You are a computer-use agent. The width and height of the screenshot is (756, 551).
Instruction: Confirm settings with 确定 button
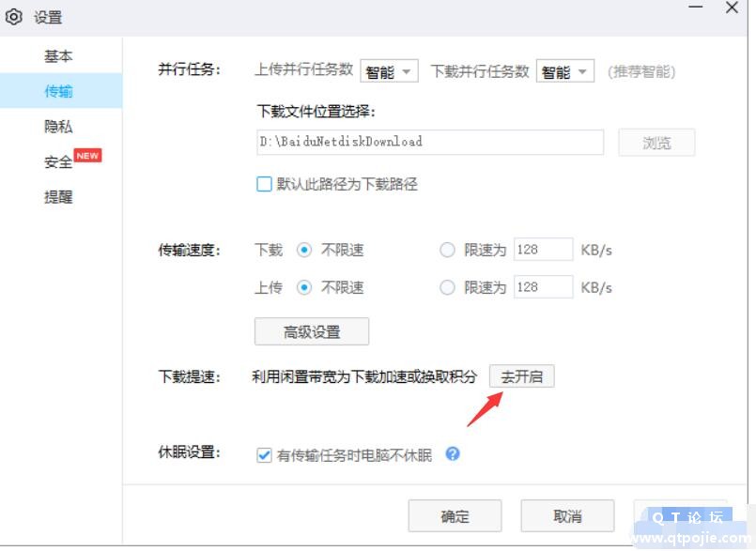coord(455,516)
